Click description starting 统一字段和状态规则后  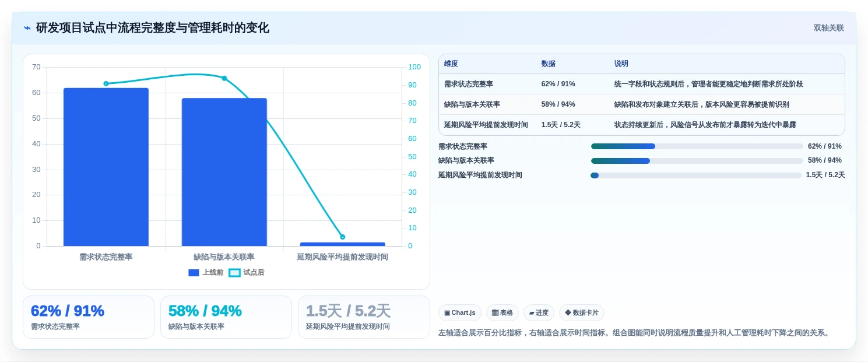[x=709, y=84]
